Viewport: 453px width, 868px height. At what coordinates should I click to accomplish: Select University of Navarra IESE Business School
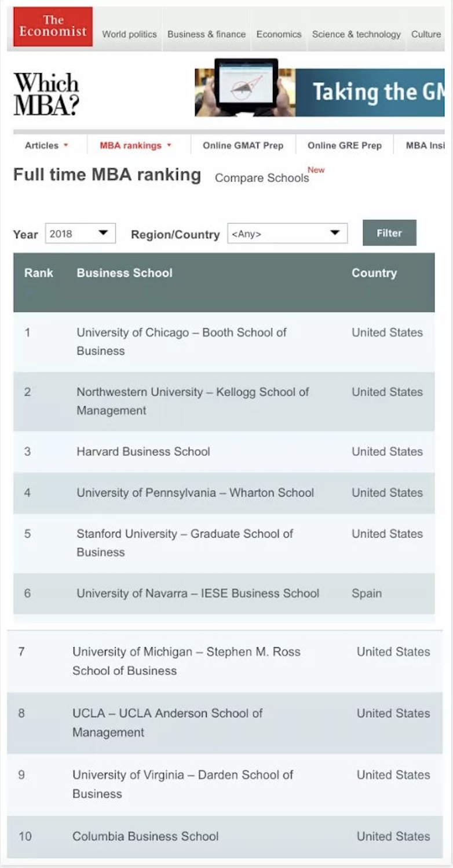tap(198, 593)
